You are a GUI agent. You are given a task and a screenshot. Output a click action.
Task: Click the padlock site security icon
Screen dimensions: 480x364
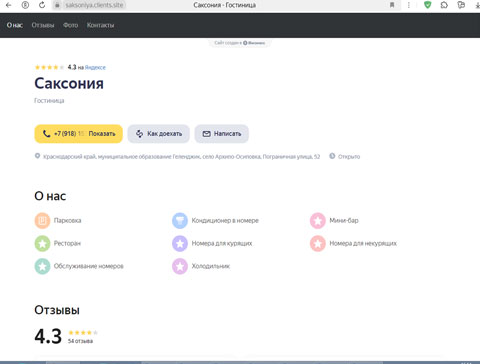57,5
